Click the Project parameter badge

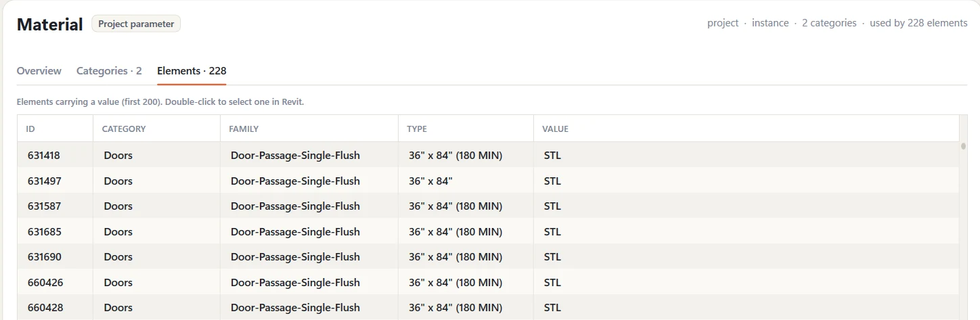(136, 24)
